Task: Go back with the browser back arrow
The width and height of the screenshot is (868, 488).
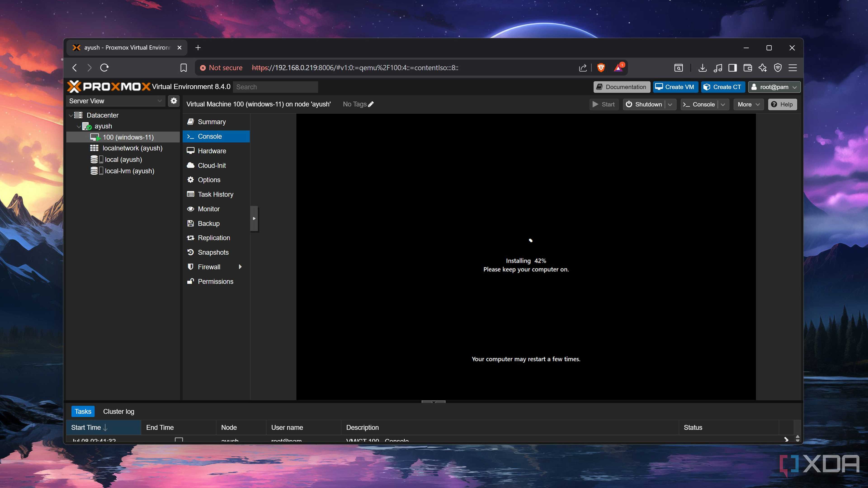Action: (74, 68)
